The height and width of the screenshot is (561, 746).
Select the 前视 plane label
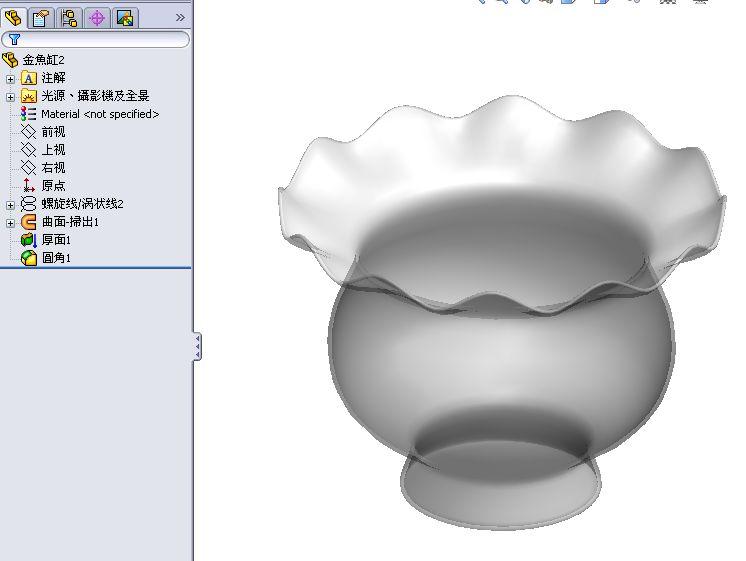point(53,132)
